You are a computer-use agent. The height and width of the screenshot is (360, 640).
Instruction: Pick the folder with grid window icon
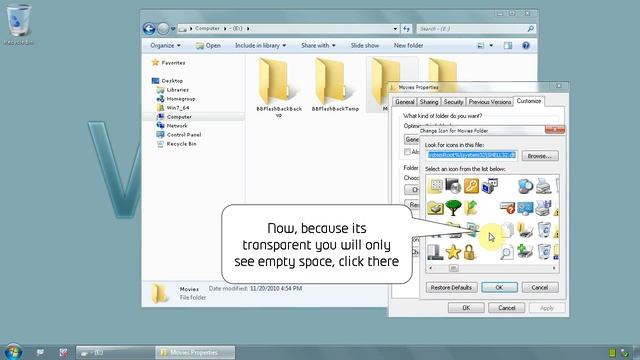435,186
